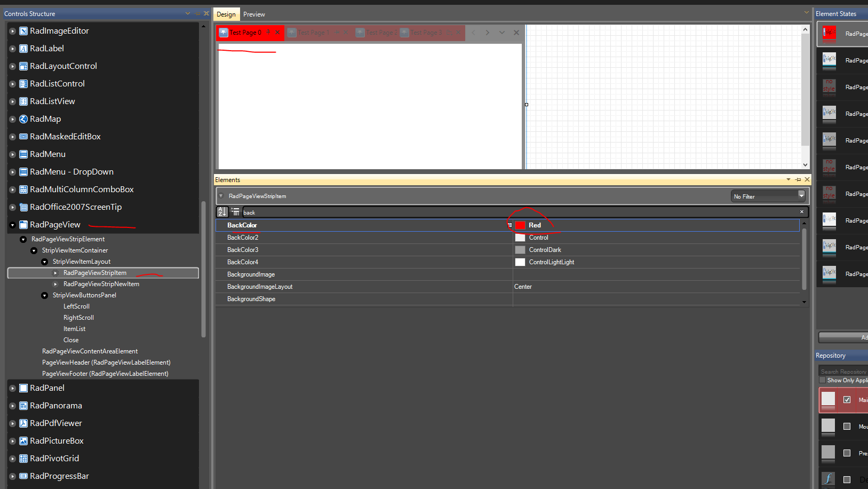
Task: Switch to the Preview tab
Action: (254, 14)
